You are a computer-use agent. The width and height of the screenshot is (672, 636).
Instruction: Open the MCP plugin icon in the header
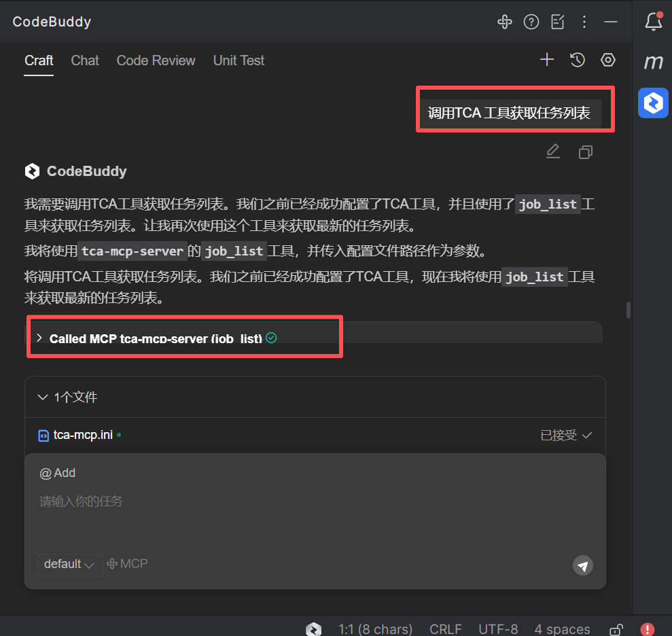[504, 22]
